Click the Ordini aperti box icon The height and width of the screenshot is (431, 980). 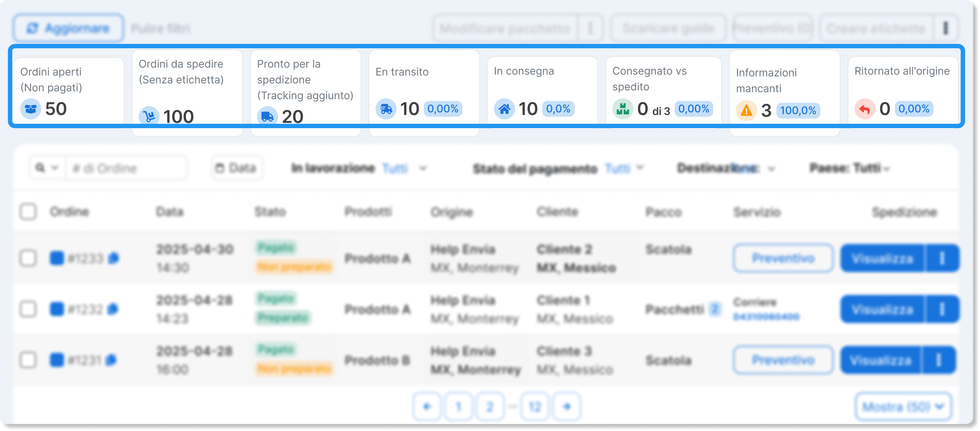[x=30, y=109]
